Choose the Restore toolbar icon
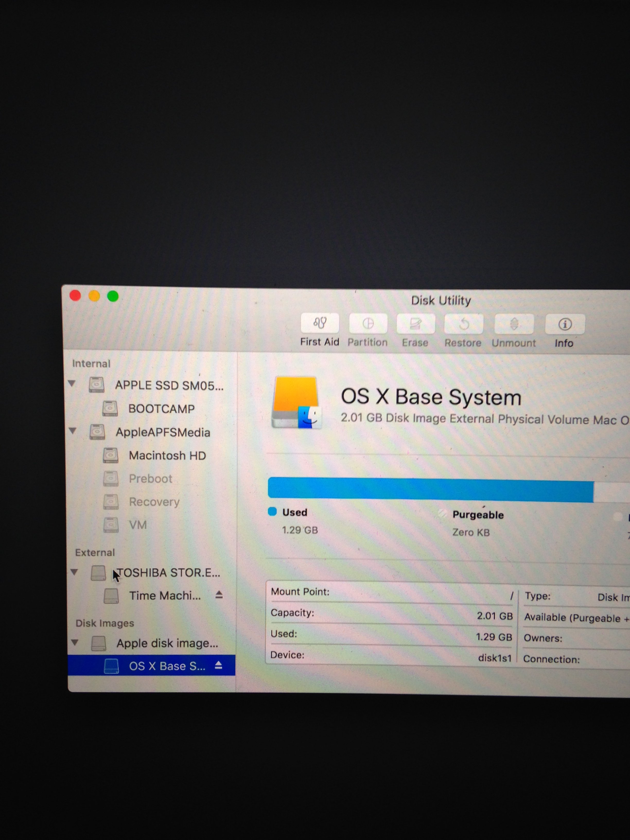The height and width of the screenshot is (840, 630). [464, 324]
